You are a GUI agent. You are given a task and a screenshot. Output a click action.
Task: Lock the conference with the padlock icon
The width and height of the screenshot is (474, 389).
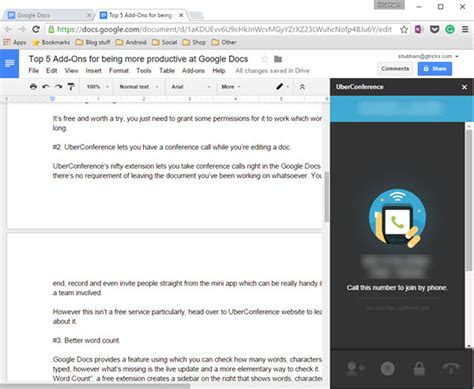point(419,368)
